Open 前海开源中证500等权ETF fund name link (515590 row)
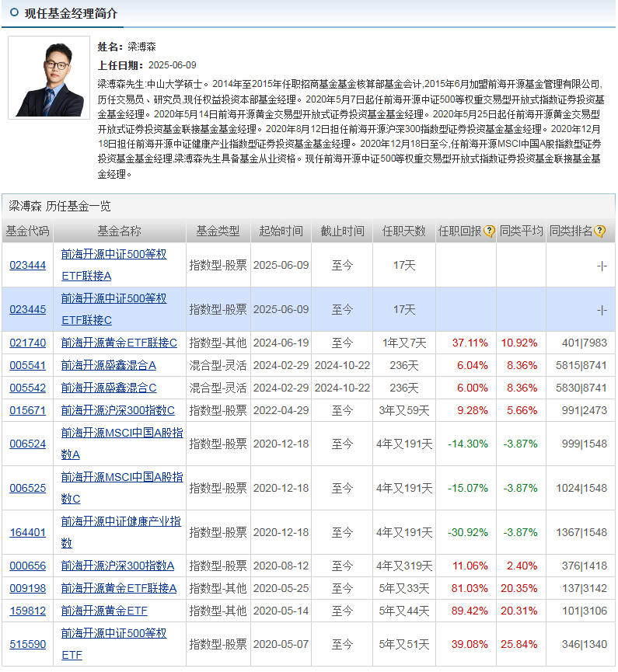Viewport: 618px width, 672px height. coord(113,644)
